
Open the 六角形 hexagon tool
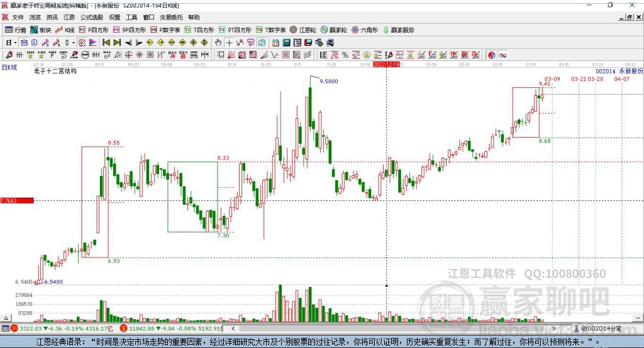(x=365, y=30)
